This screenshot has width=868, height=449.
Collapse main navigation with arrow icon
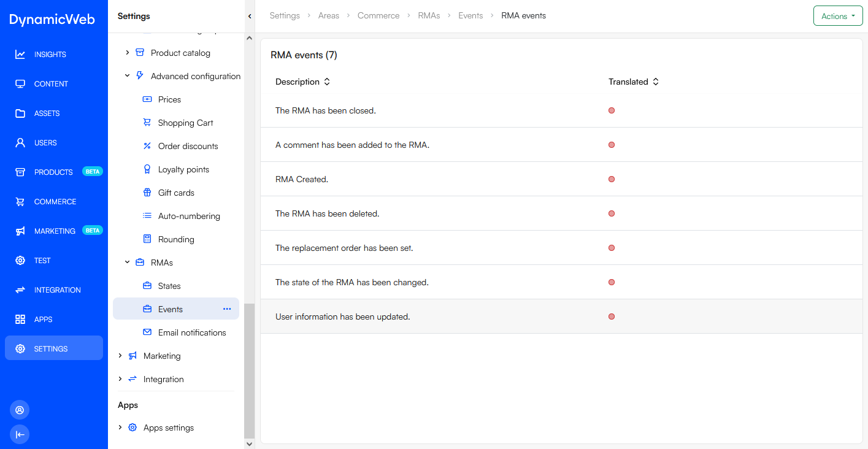pos(20,434)
